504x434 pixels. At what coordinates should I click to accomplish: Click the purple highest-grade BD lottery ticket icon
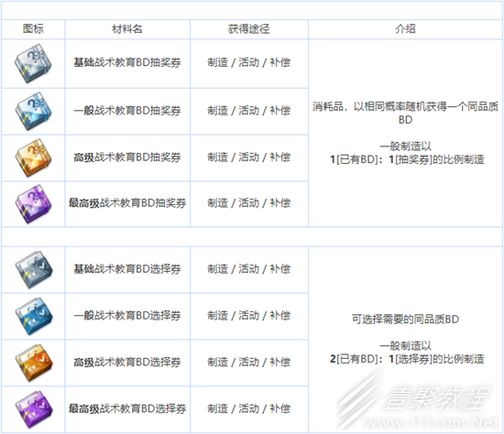coord(33,203)
